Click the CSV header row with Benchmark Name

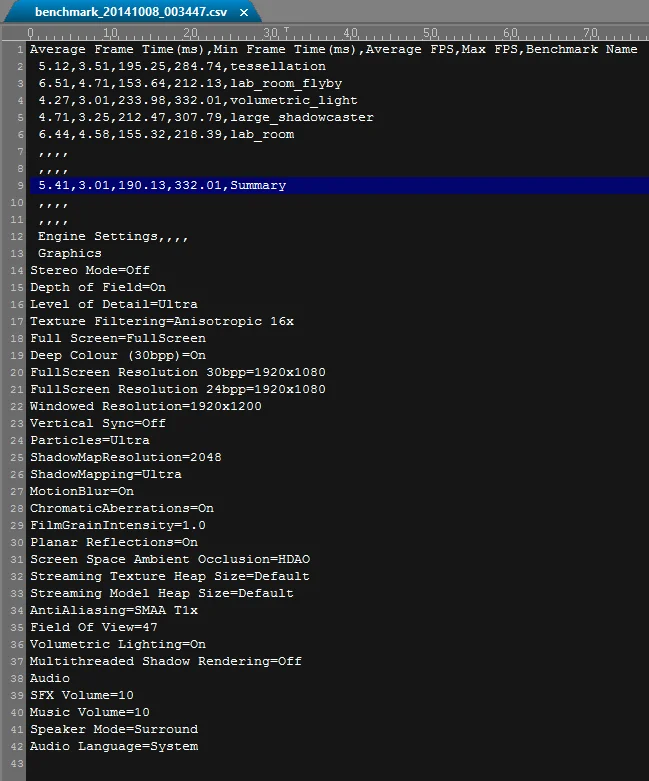(333, 49)
